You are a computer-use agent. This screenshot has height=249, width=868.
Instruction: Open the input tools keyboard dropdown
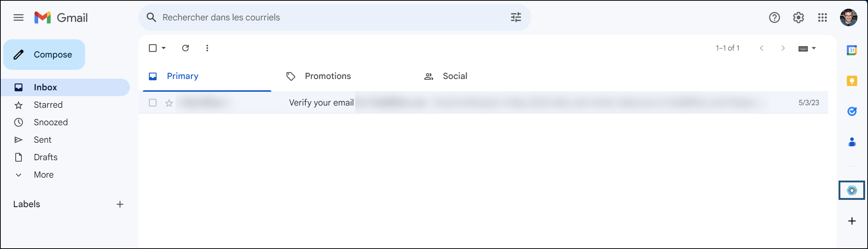coord(807,48)
